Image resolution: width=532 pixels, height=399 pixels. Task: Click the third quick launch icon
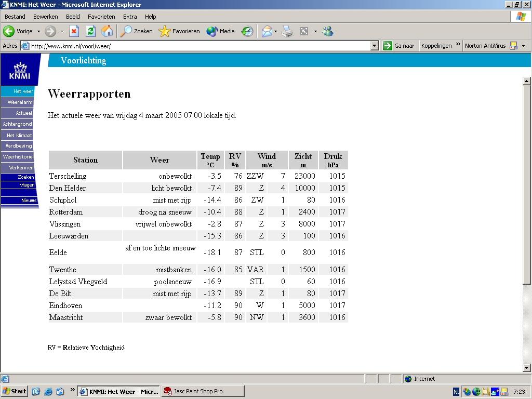click(x=60, y=392)
